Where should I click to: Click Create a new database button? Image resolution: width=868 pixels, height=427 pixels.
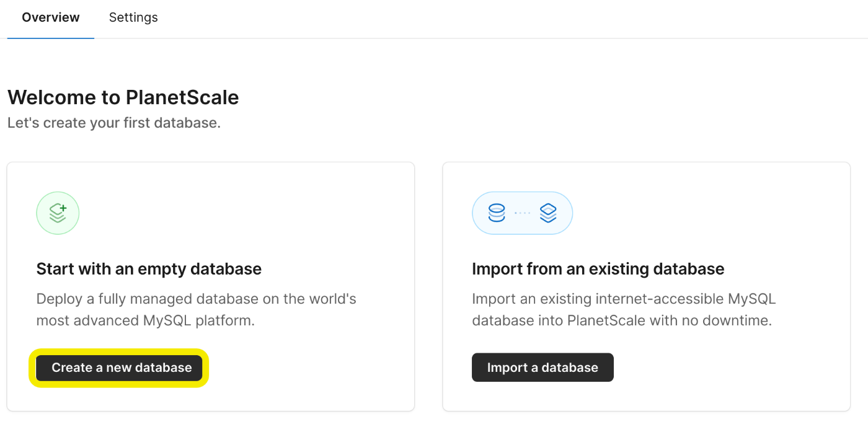point(119,368)
